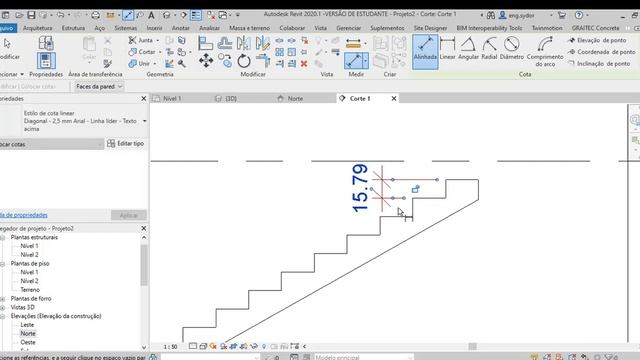Viewport: 640px width, 360px height.
Task: Click the Editar tipo button
Action: pyautogui.click(x=125, y=144)
